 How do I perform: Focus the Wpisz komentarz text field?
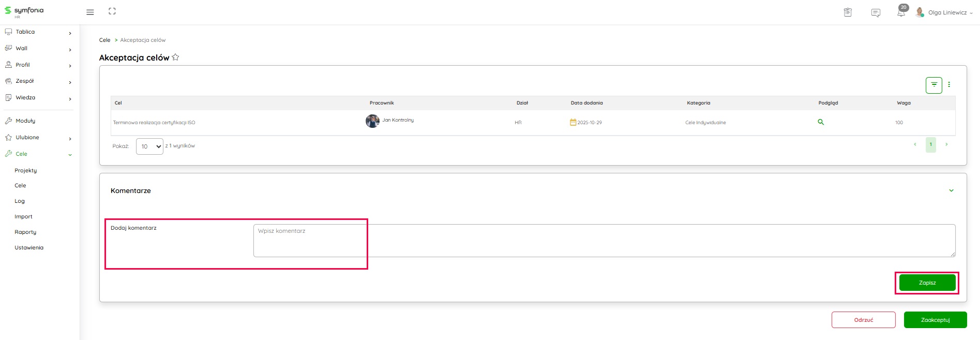pos(604,241)
